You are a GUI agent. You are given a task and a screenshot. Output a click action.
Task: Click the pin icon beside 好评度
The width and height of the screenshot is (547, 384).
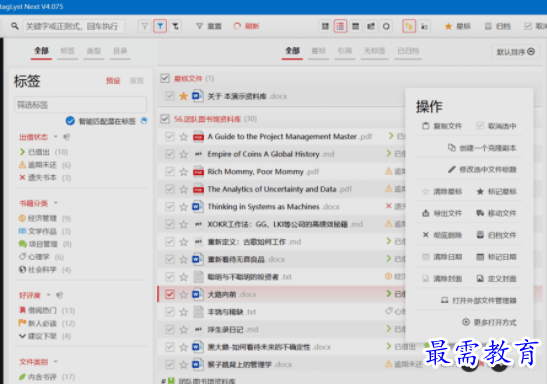60,295
